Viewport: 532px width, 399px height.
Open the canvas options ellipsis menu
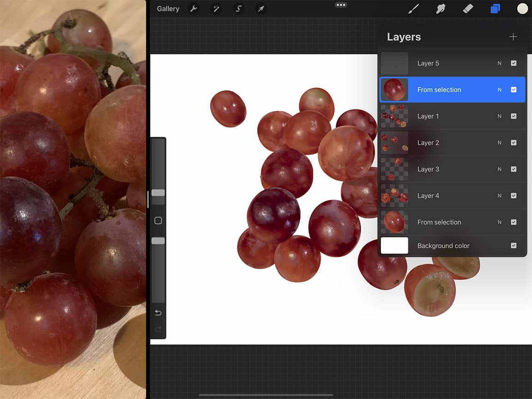click(x=341, y=5)
